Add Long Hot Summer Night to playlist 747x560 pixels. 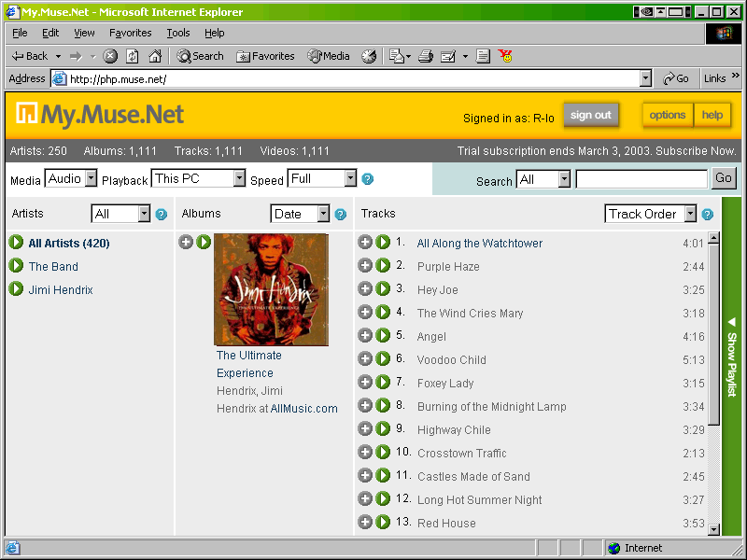[x=365, y=498]
